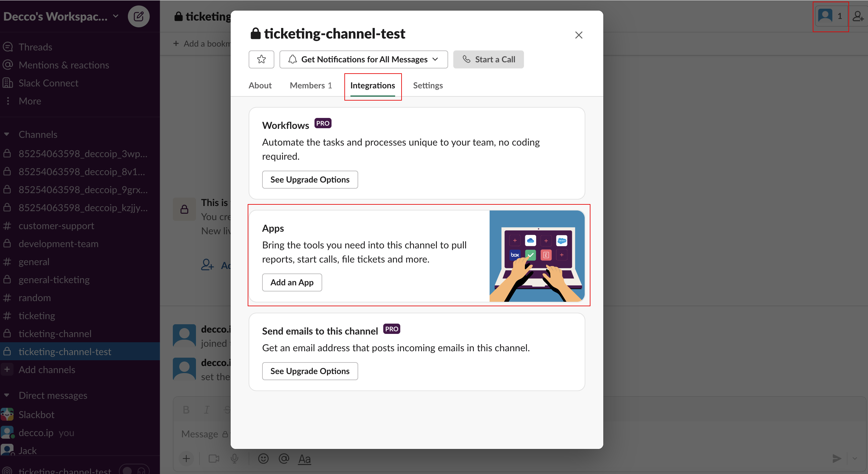Click the record video clip icon
868x474 pixels.
(214, 459)
